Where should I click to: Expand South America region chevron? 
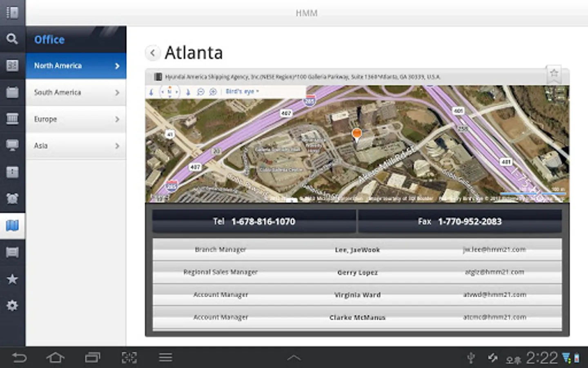(117, 93)
